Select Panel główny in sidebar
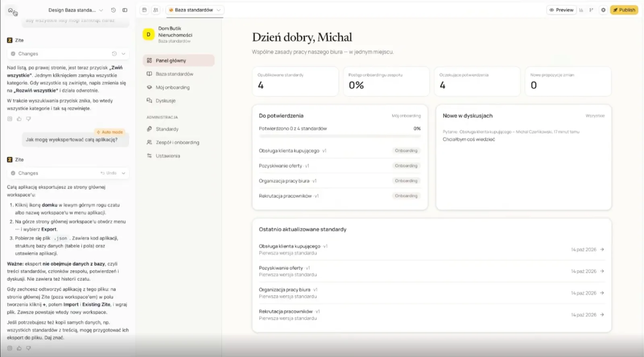Viewport: 644px width, 357px height. pos(179,60)
